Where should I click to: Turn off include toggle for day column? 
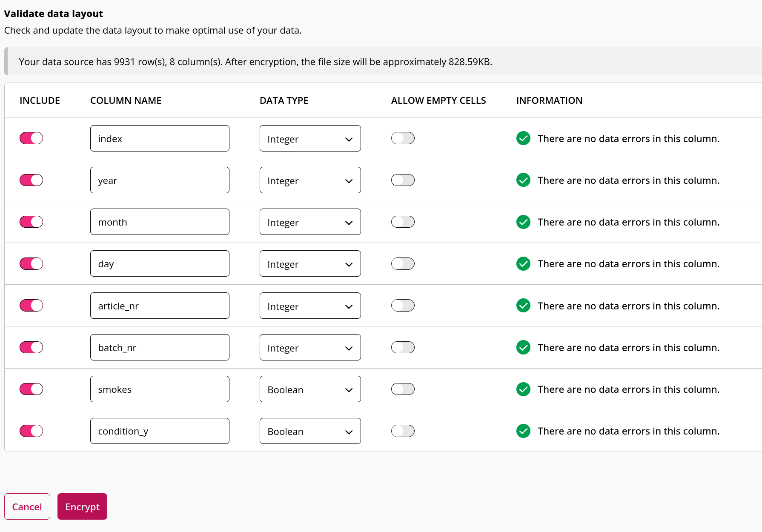pyautogui.click(x=31, y=263)
